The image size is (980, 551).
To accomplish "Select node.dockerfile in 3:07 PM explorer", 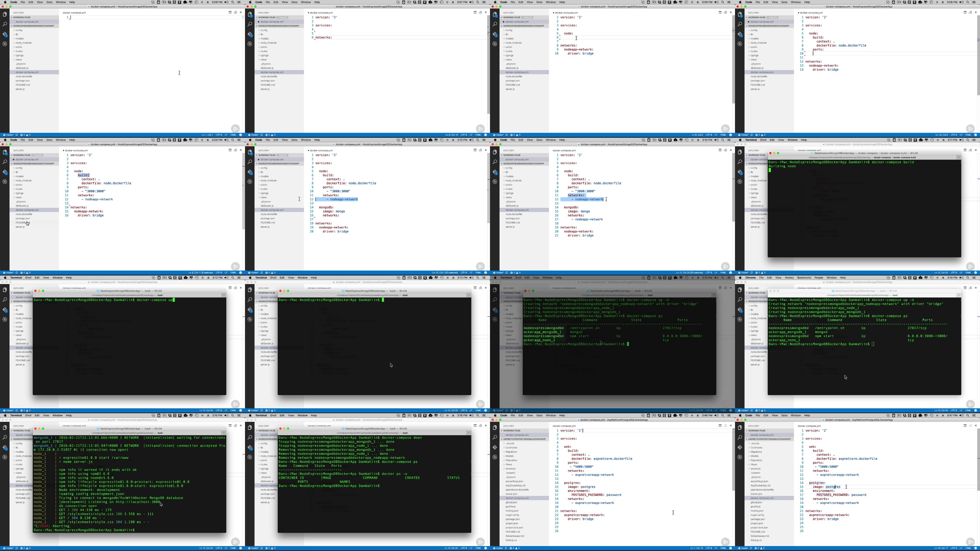I will (x=269, y=77).
